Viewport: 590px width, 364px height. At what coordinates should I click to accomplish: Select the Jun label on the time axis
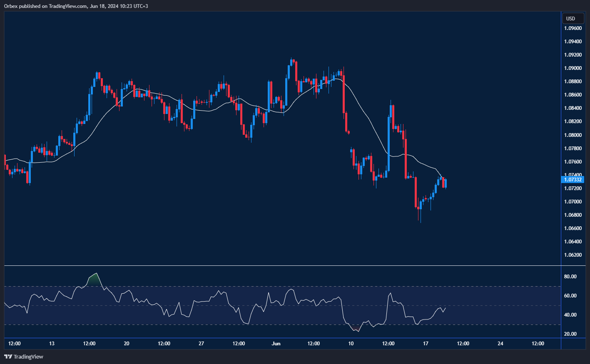pyautogui.click(x=276, y=344)
